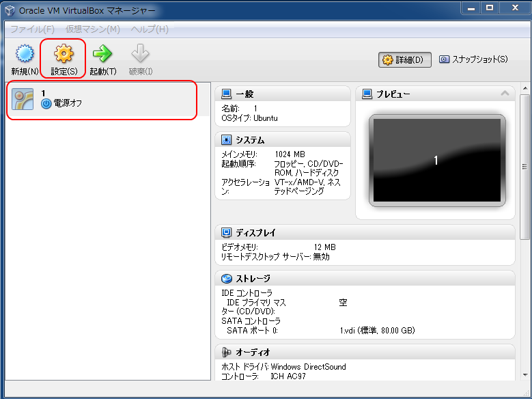Viewport: 532px width, 399px height.
Task: Click the details pane vertical scrollbar thumb
Action: 525,167
